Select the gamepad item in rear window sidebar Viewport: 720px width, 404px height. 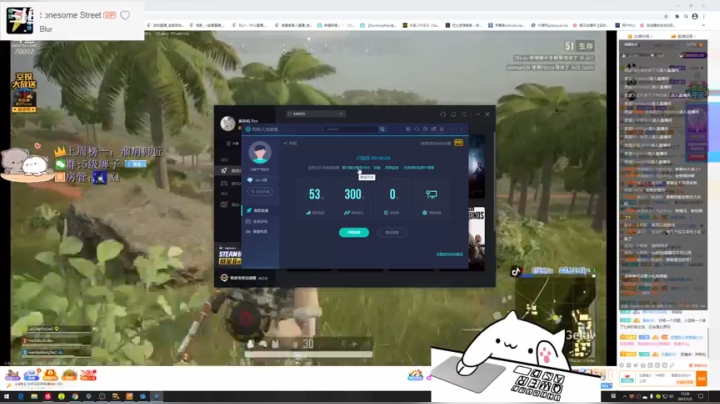coord(230,183)
